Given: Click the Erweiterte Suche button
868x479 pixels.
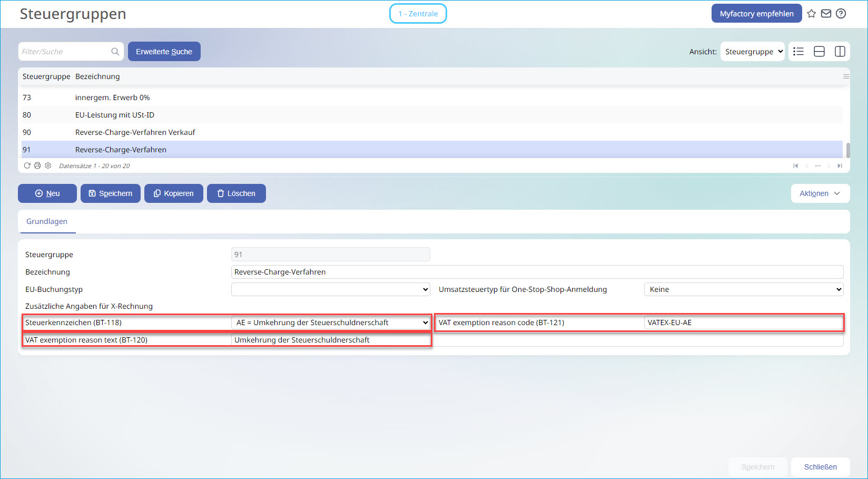Looking at the screenshot, I should click(164, 51).
